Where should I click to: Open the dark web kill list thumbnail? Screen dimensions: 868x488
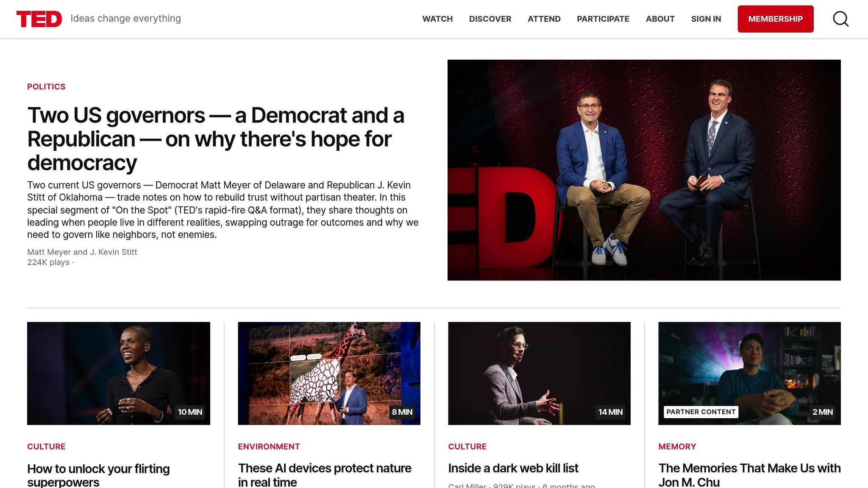pos(539,373)
